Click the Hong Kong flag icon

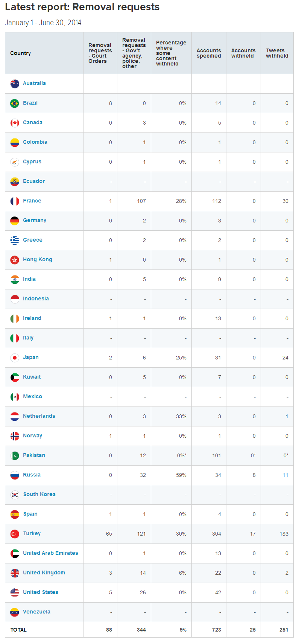click(x=15, y=260)
